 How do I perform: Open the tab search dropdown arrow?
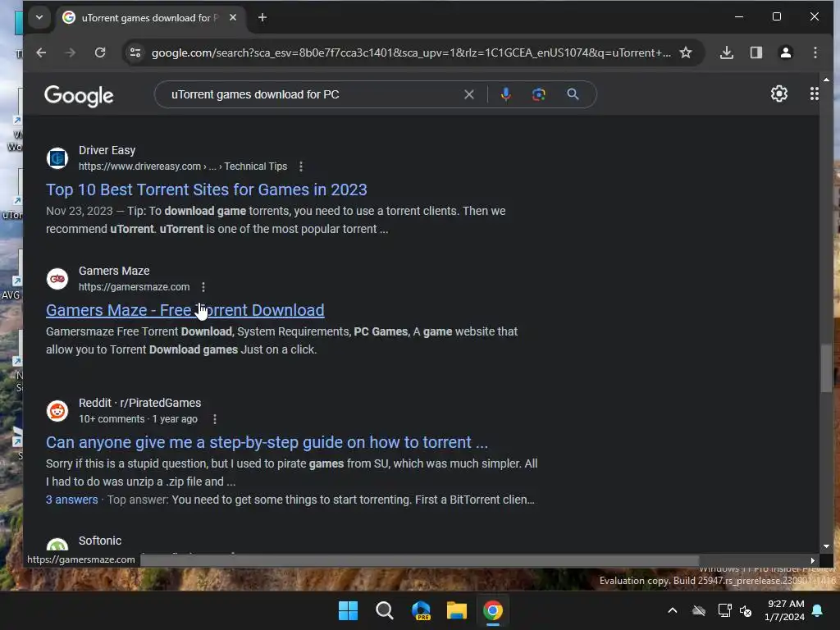pos(39,17)
